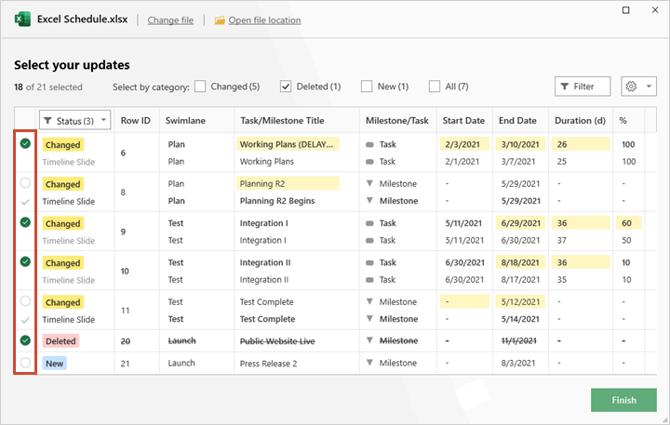Sort by the Start Date column header
Image resolution: width=670 pixels, height=425 pixels.
(463, 120)
